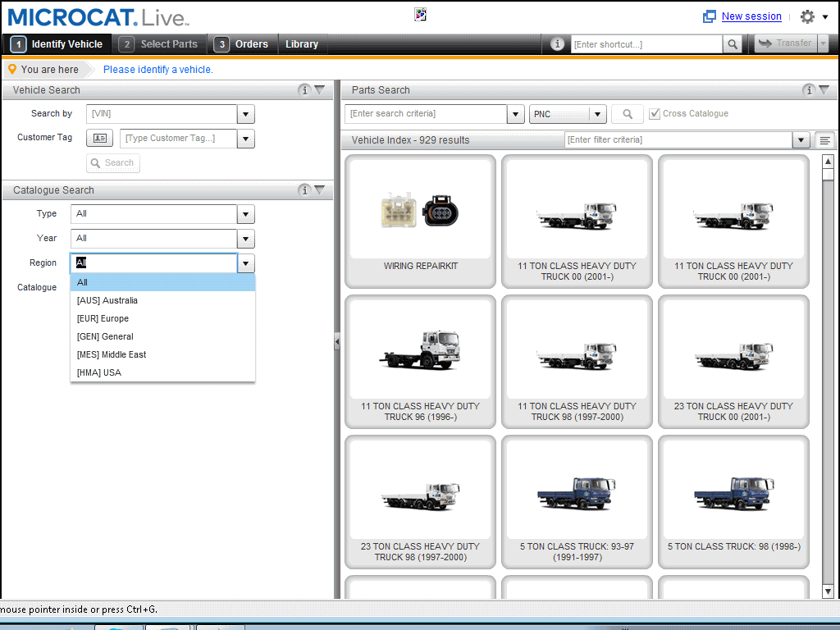Open the filter criteria dropdown arrow
Image resolution: width=840 pixels, height=630 pixels.
(x=801, y=139)
